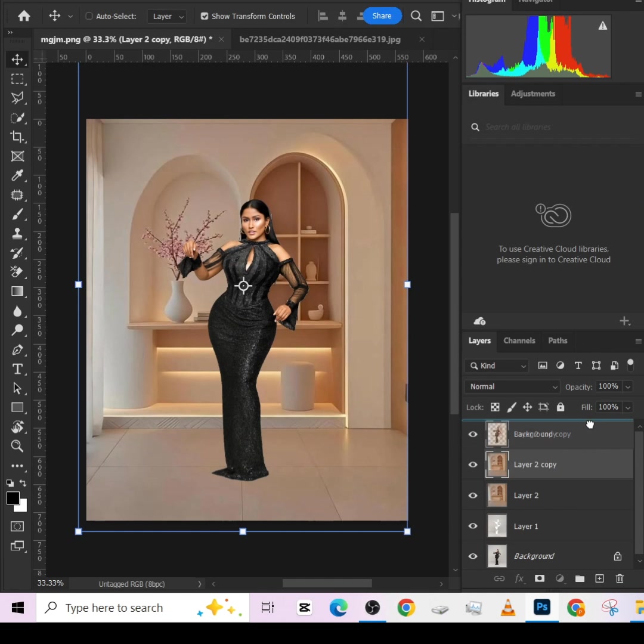The width and height of the screenshot is (644, 644).
Task: Open the Libraries tab
Action: (x=484, y=94)
